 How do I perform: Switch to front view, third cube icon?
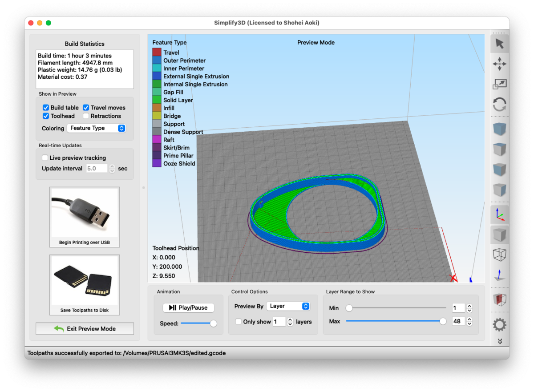click(x=500, y=170)
